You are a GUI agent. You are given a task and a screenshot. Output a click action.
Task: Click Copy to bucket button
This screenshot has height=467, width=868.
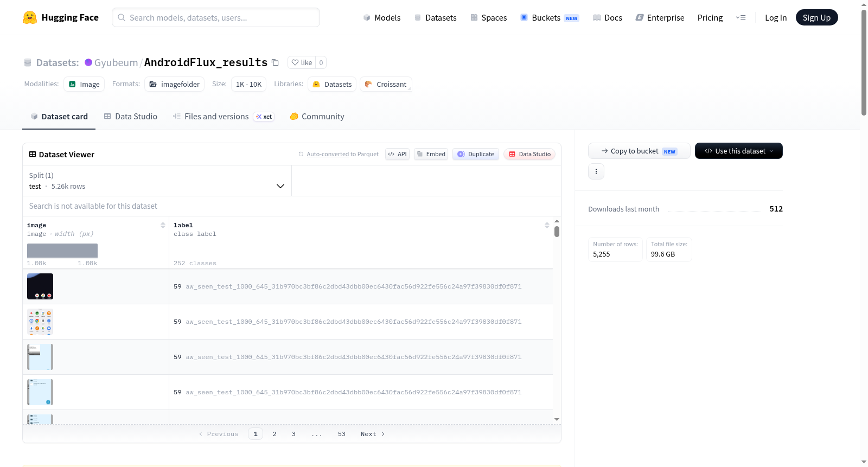(639, 151)
